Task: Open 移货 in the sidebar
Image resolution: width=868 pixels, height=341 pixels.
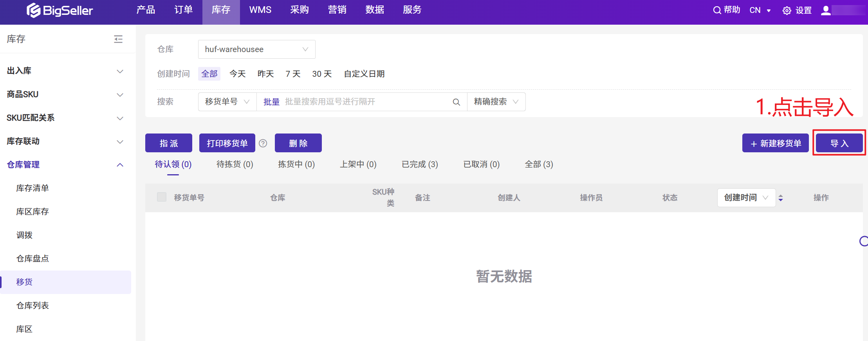Action: [65, 282]
